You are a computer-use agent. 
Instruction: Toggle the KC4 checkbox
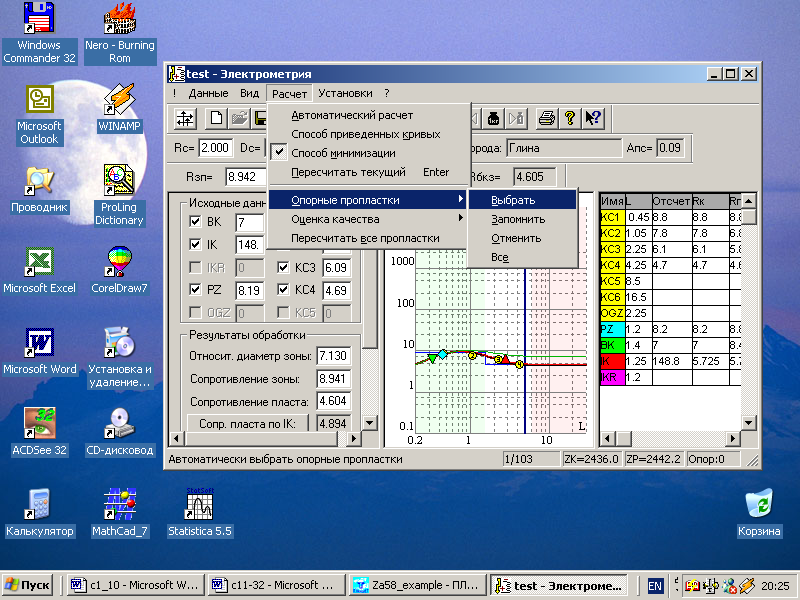pos(283,289)
